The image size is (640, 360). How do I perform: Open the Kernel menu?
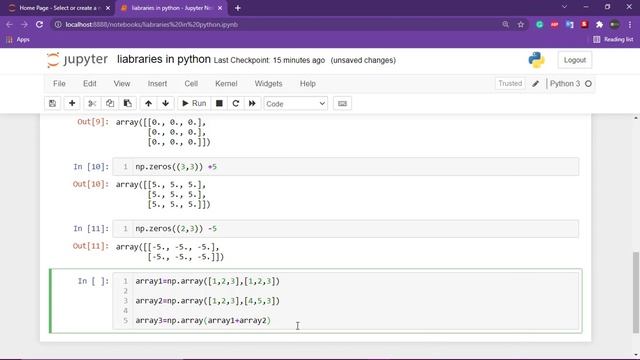[226, 84]
